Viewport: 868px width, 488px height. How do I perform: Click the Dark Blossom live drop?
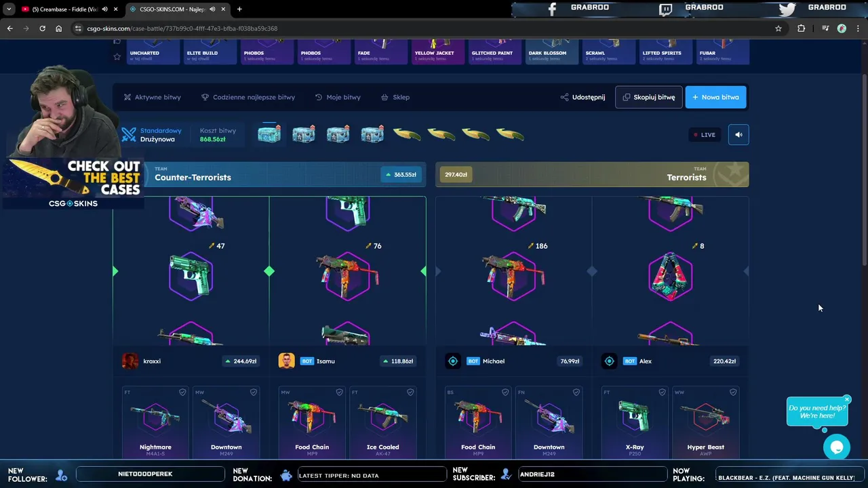552,52
